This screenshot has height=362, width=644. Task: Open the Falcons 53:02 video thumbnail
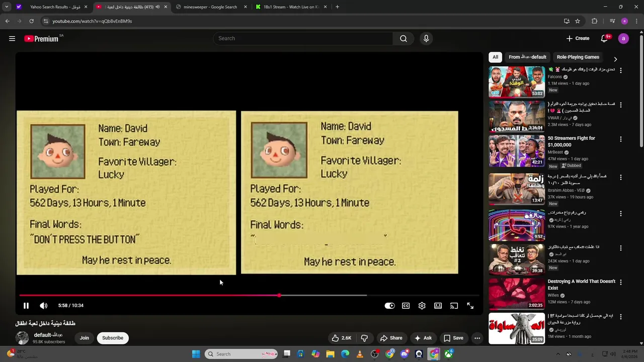click(x=516, y=82)
